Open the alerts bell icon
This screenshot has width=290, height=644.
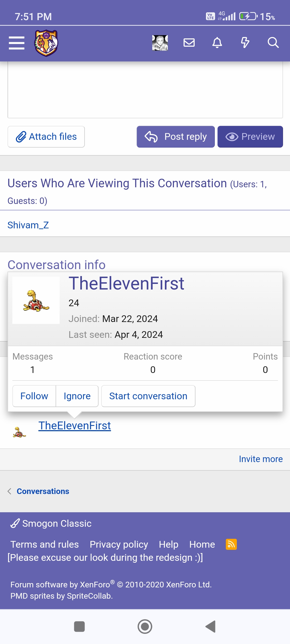tap(217, 43)
